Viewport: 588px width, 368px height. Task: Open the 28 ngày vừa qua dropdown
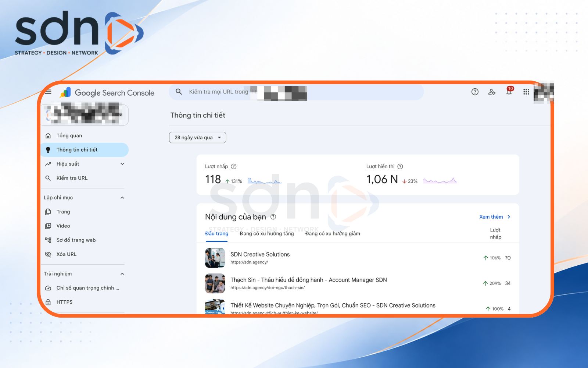coord(198,137)
